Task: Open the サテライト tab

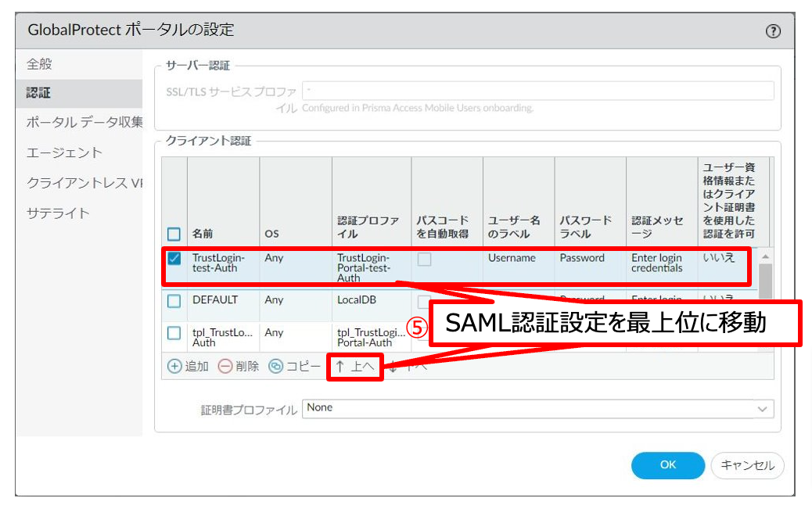Action: [79, 213]
